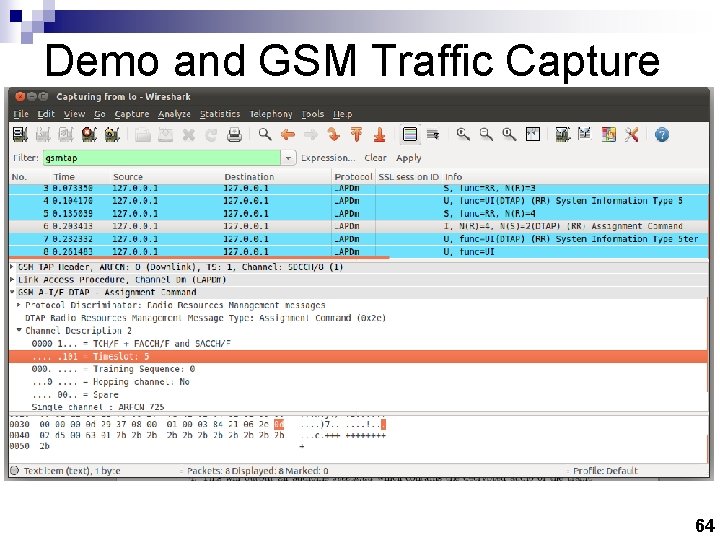720x540 pixels.
Task: Click the Expression... button
Action: [328, 158]
